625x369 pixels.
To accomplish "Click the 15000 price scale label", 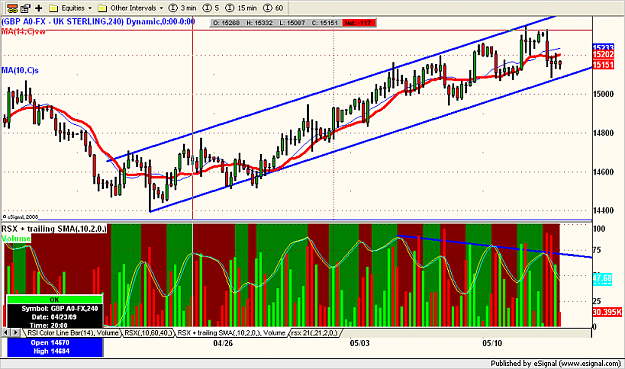I will 604,94.
